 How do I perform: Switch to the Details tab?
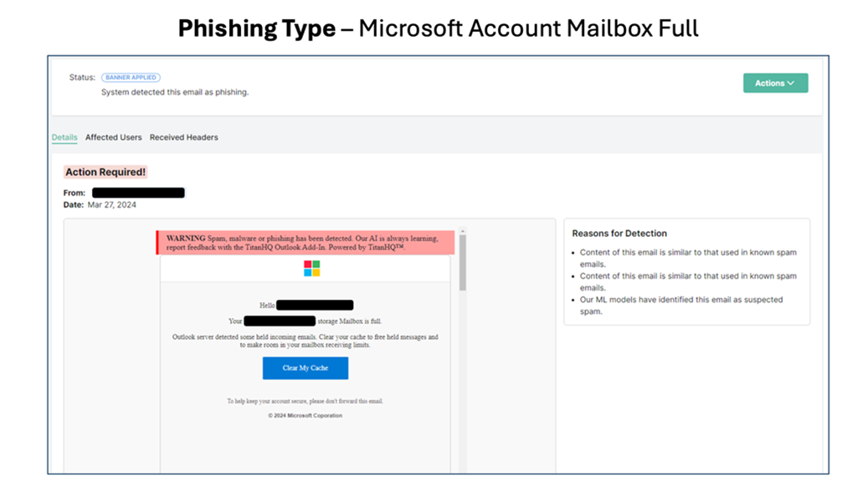[x=64, y=137]
